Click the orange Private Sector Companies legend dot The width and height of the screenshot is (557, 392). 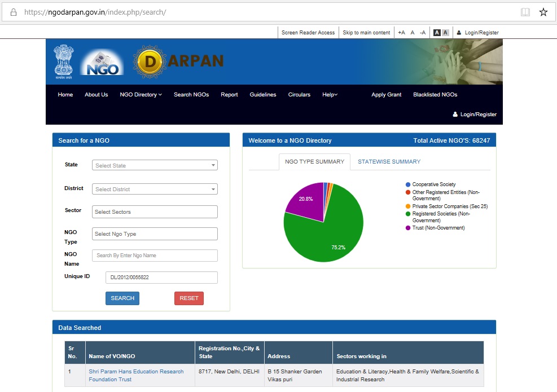(x=408, y=206)
